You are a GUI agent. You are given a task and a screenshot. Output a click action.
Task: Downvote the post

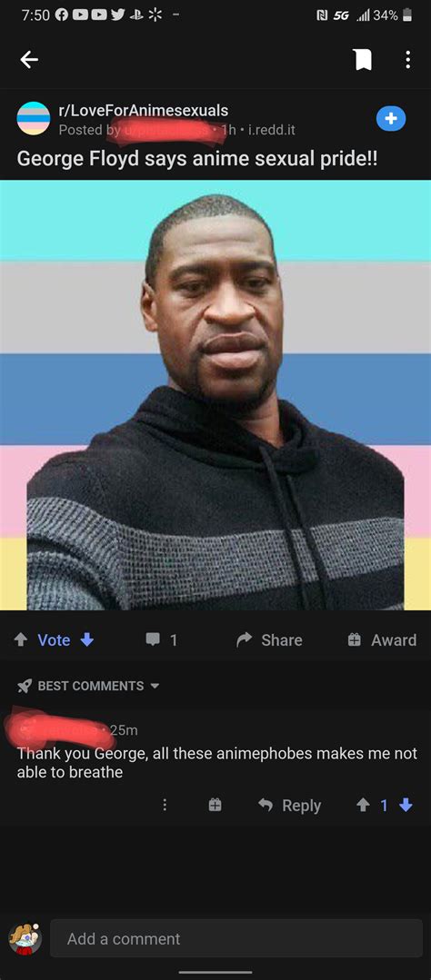point(87,640)
